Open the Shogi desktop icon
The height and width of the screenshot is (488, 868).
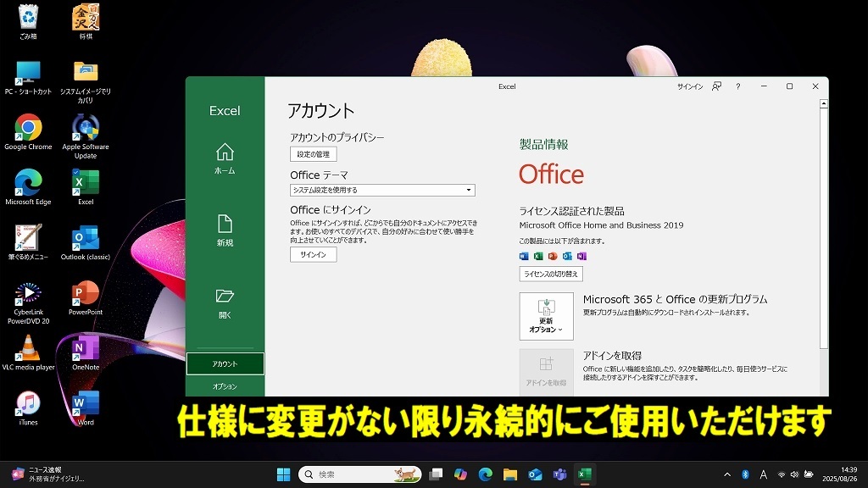[86, 22]
